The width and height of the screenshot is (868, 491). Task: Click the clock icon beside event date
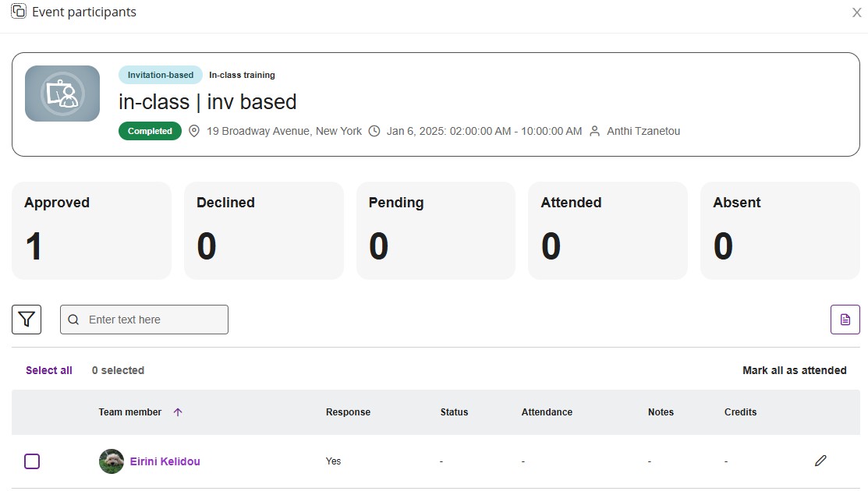[x=374, y=131]
